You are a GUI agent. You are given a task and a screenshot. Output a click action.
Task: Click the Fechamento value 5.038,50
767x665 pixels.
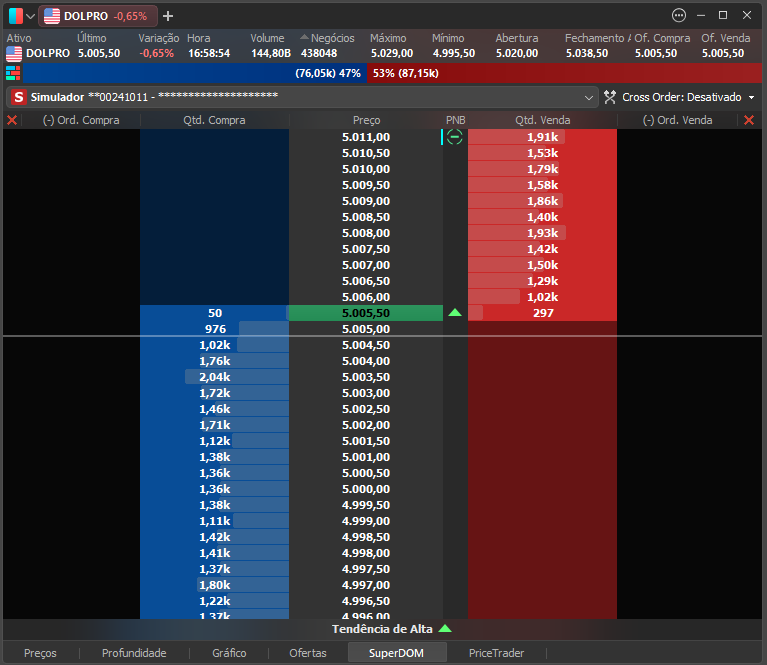587,53
